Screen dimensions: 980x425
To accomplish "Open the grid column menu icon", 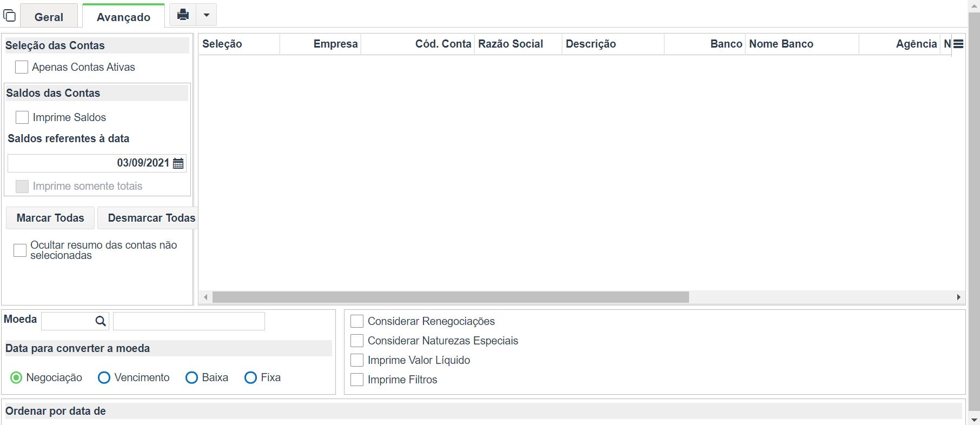I will coord(958,44).
